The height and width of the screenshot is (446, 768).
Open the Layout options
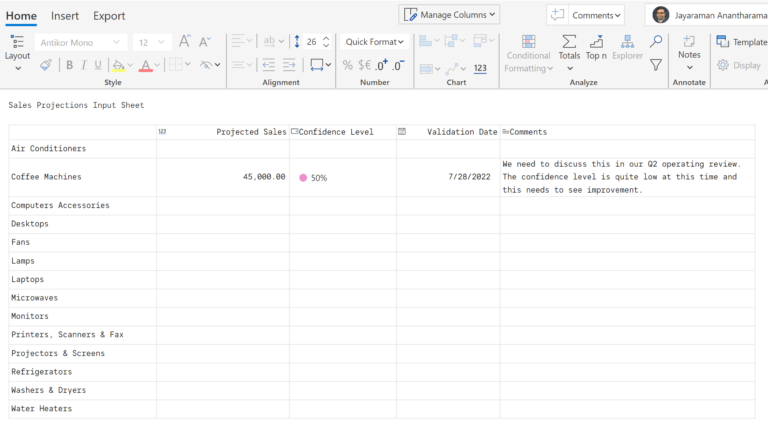coord(17,48)
